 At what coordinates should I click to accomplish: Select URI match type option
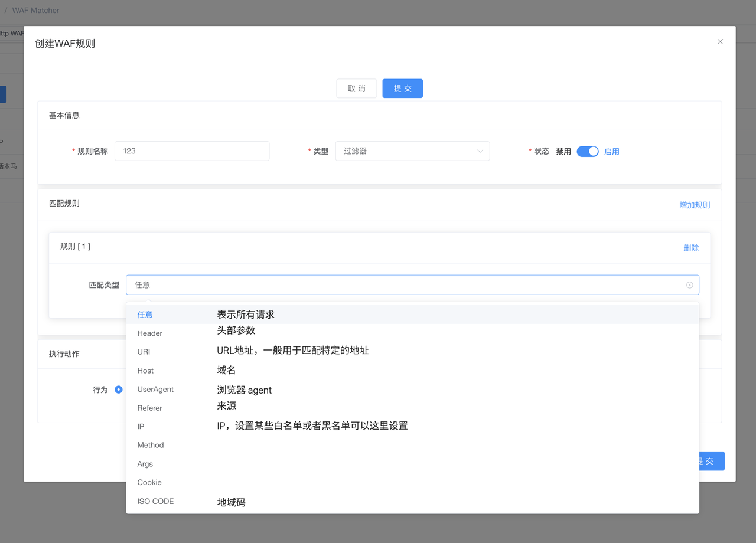coord(144,352)
